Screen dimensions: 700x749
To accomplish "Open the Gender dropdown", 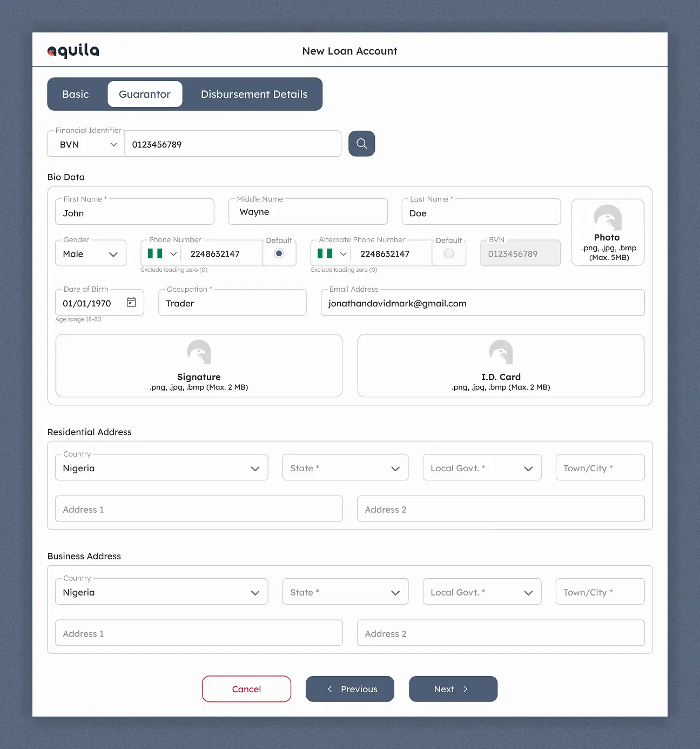I will [x=91, y=253].
